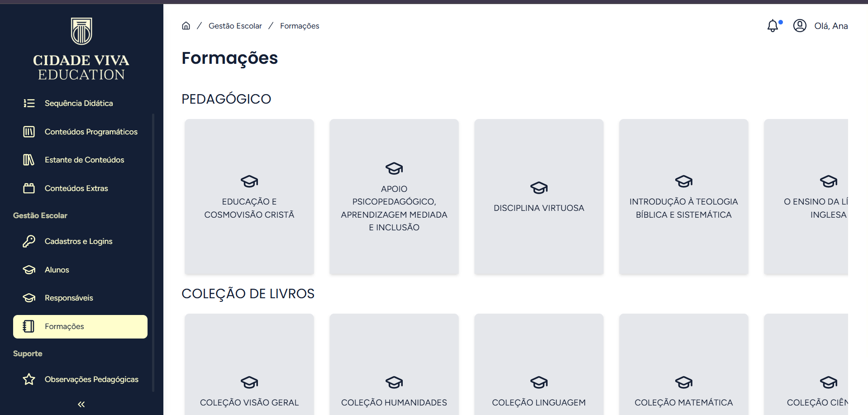Open Educação e Cosmovisão Cristã card
This screenshot has width=868, height=415.
[x=249, y=197]
